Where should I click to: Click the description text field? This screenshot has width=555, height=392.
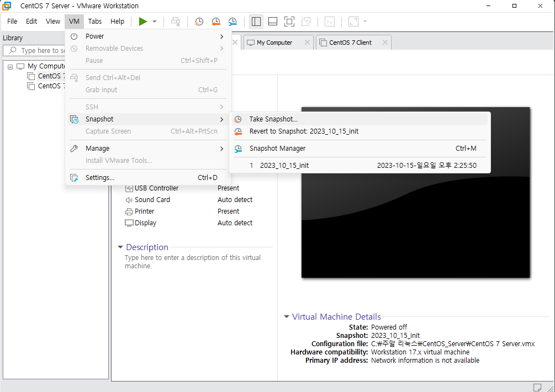[193, 262]
